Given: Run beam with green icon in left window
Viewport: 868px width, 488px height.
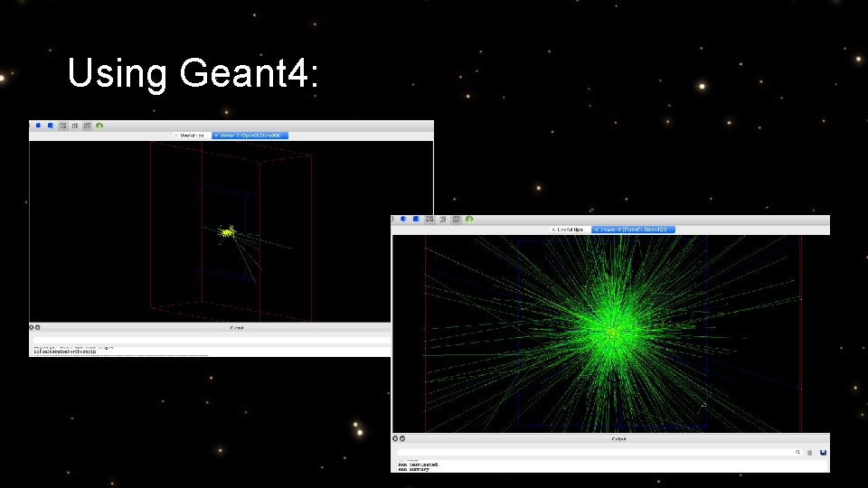Looking at the screenshot, I should pyautogui.click(x=99, y=126).
